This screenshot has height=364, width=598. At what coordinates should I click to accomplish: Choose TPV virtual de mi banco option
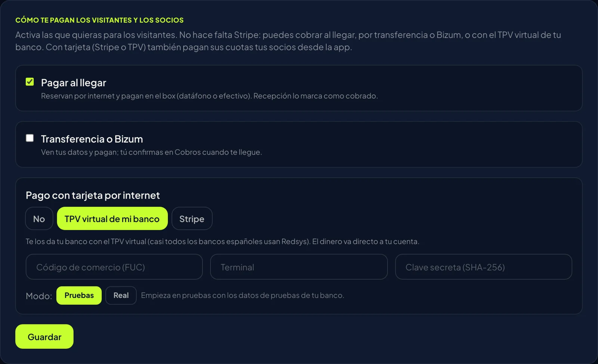(112, 219)
